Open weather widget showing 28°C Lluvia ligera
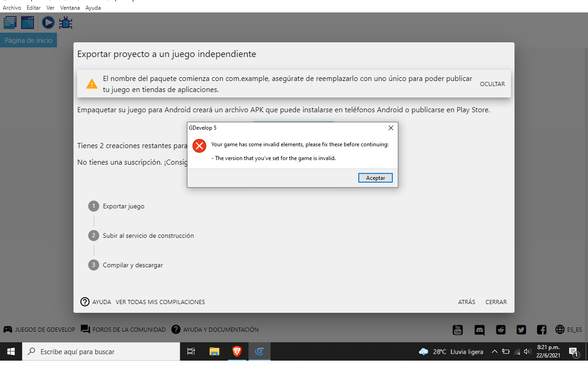The height and width of the screenshot is (368, 588). [451, 351]
